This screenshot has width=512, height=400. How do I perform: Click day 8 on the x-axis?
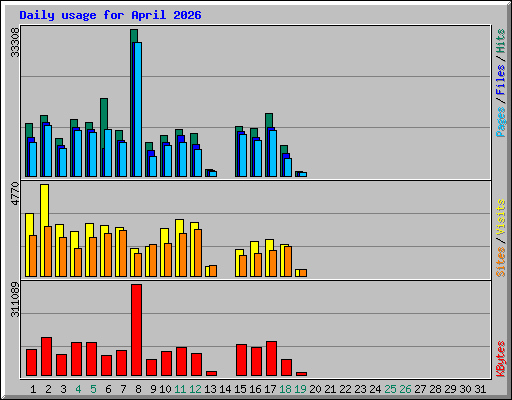point(138,389)
